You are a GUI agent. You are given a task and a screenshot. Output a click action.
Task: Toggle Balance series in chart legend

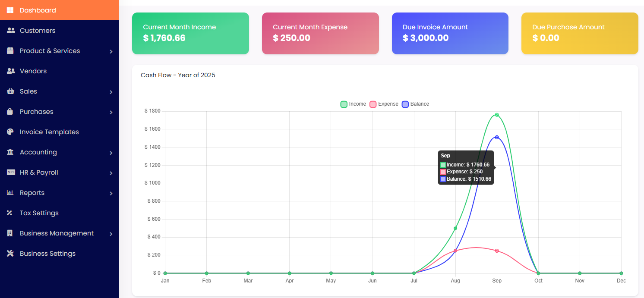pos(415,104)
